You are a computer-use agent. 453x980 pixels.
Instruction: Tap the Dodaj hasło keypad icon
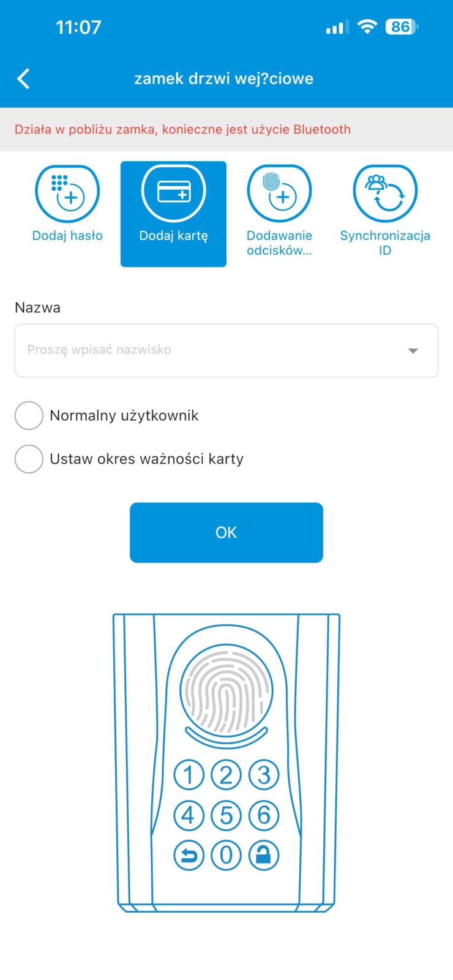pos(67,193)
